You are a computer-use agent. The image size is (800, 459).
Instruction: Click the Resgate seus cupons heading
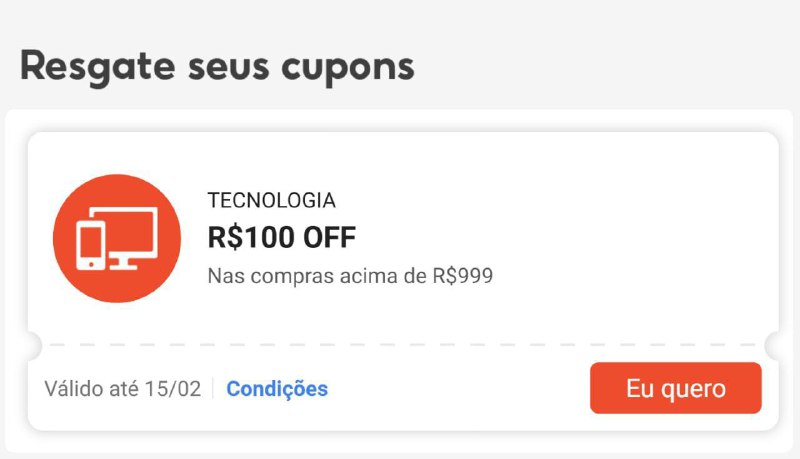217,66
